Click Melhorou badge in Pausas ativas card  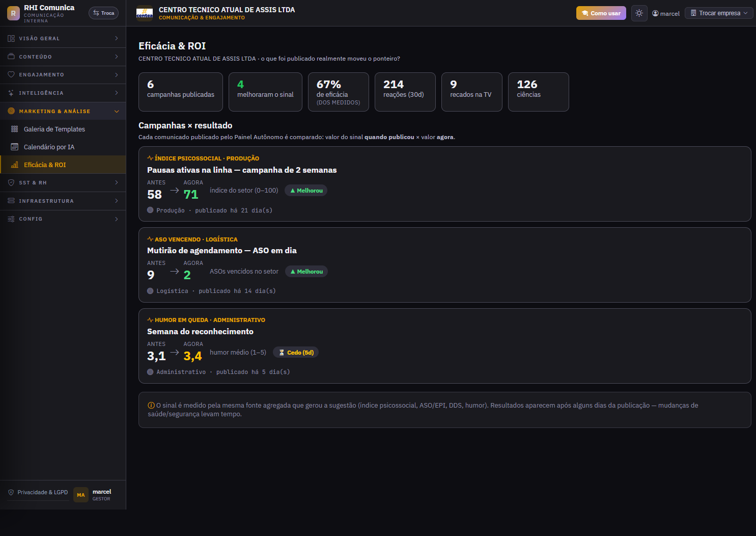[306, 191]
